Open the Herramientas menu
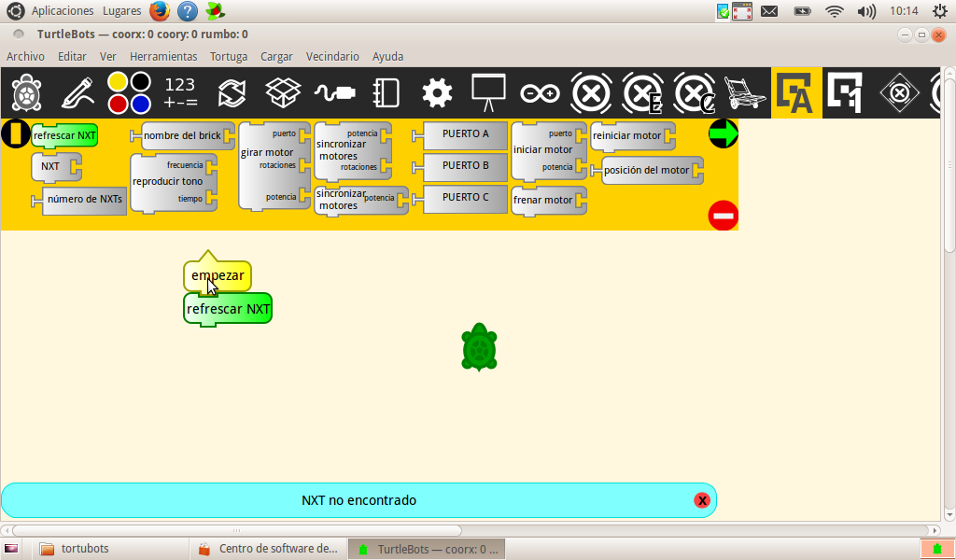The image size is (956, 560). [163, 57]
